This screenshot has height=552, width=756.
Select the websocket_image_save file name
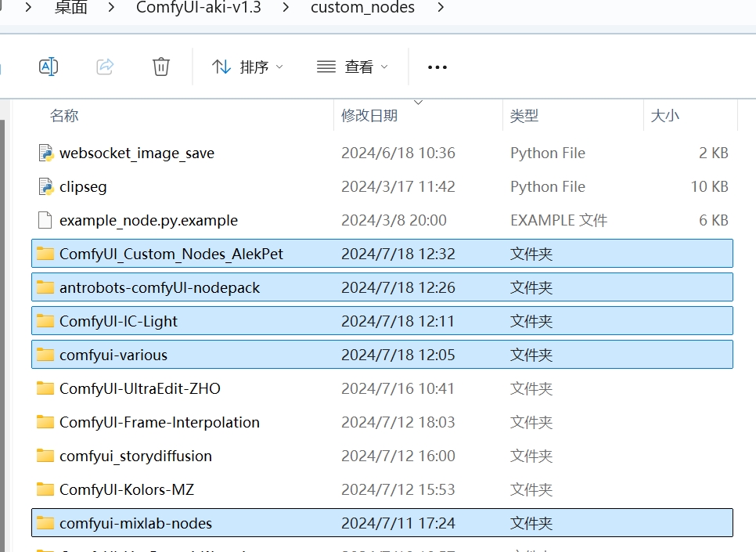(137, 153)
